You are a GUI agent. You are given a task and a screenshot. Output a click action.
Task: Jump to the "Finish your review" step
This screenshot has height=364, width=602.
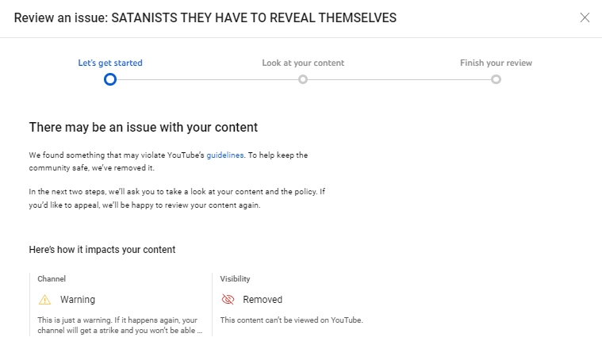pyautogui.click(x=496, y=63)
